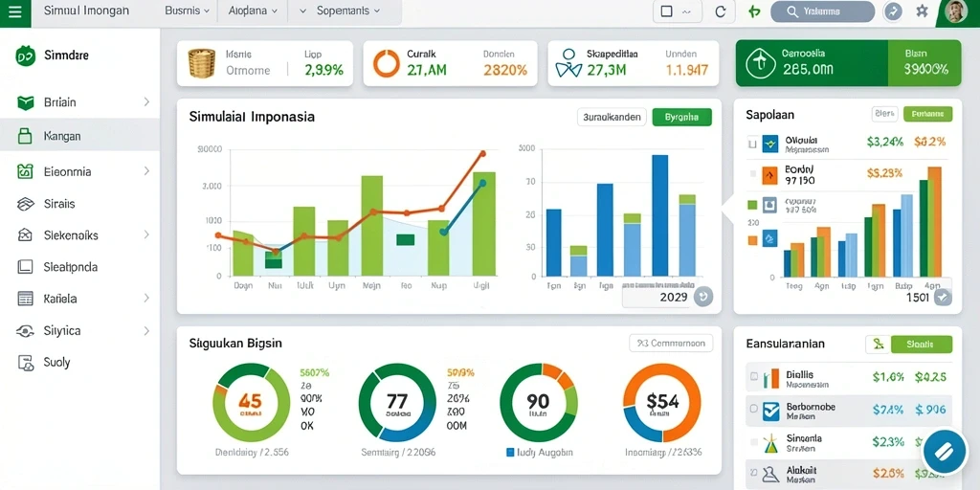The height and width of the screenshot is (490, 980).
Task: Click the user avatar photo
Action: (x=956, y=11)
